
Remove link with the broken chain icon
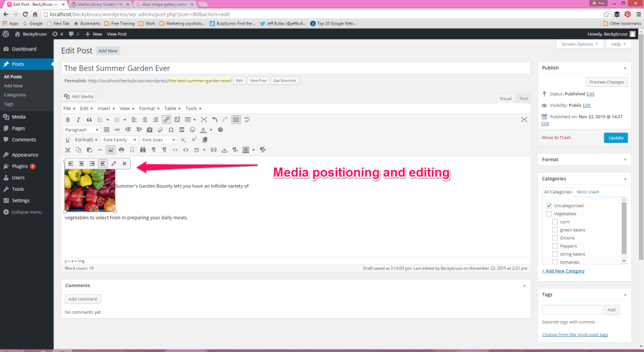(x=177, y=120)
